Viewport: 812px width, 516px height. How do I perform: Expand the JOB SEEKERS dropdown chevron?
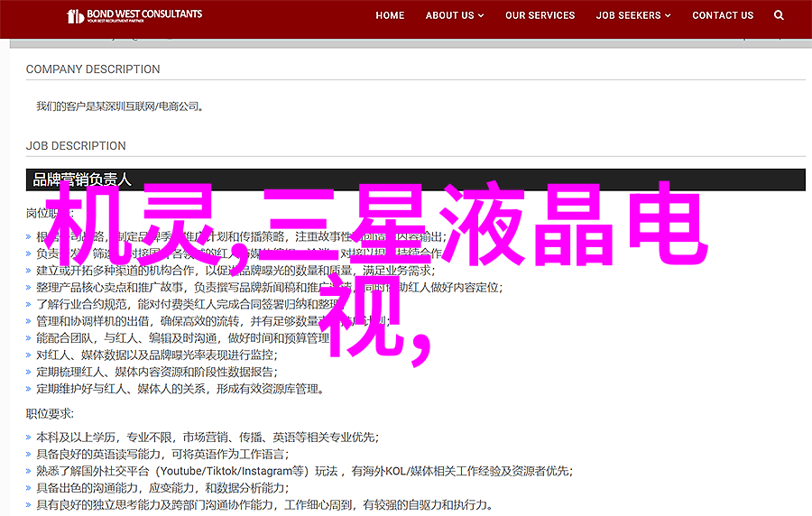coord(668,15)
